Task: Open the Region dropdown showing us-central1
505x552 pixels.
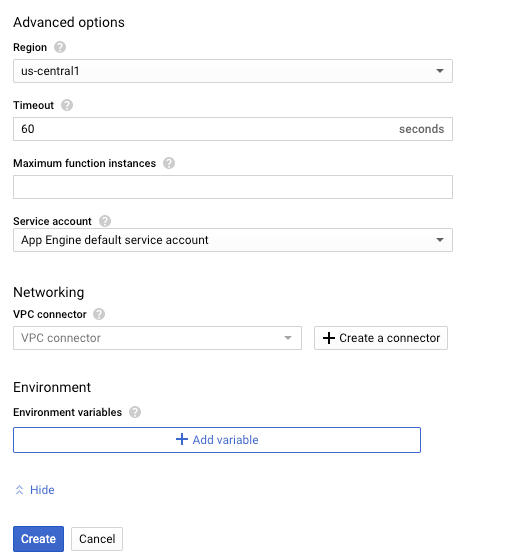Action: (x=233, y=71)
